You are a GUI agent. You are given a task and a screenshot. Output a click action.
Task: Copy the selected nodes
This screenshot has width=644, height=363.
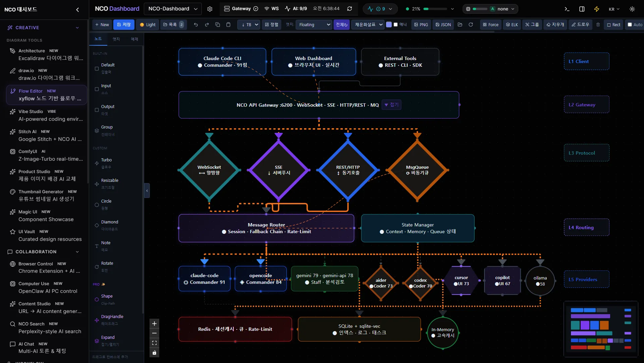tap(218, 24)
